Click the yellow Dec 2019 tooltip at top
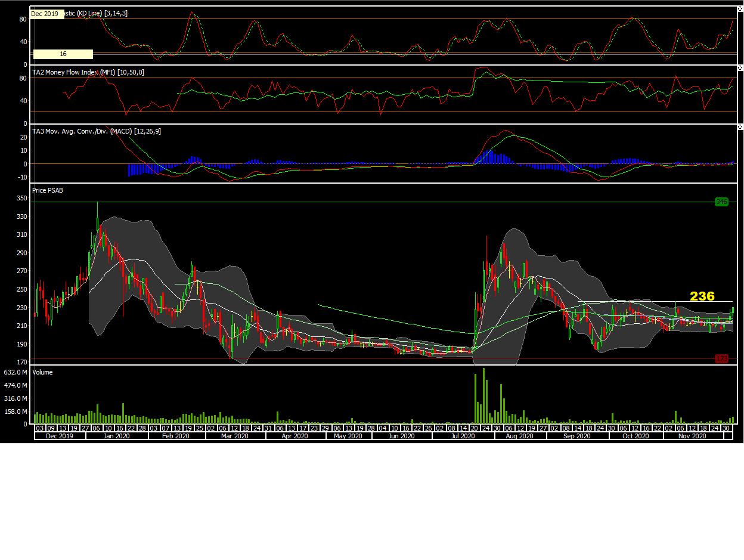Screen dimensions: 744x560 tap(46, 13)
